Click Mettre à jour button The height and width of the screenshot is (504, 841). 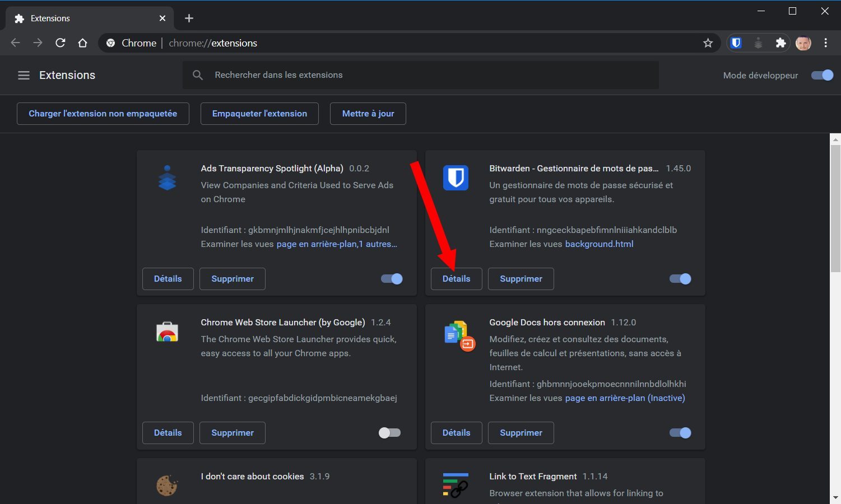pyautogui.click(x=368, y=114)
